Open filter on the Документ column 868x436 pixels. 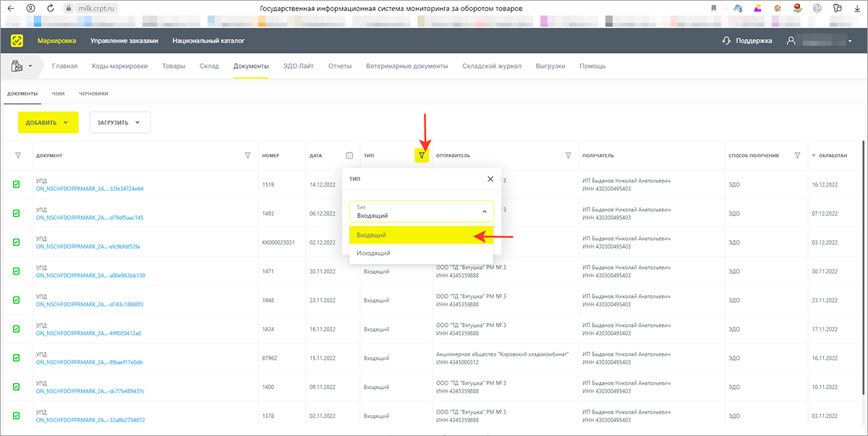coord(248,155)
